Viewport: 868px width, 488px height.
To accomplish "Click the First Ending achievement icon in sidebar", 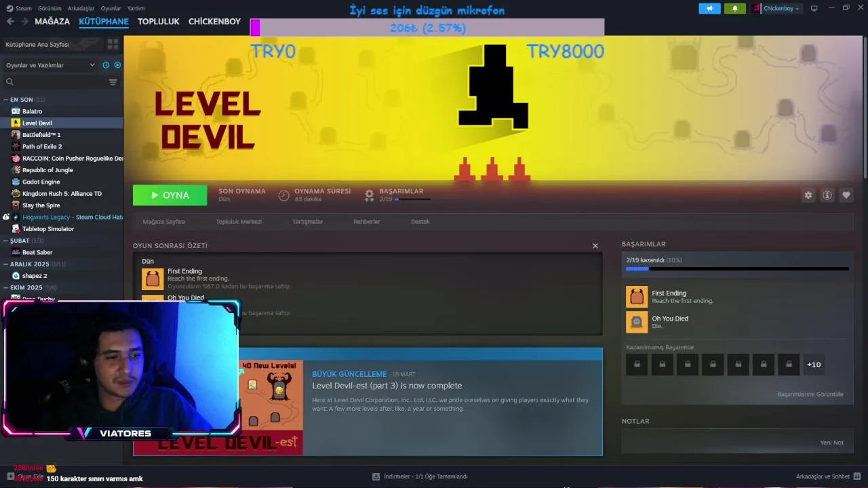I will 637,296.
